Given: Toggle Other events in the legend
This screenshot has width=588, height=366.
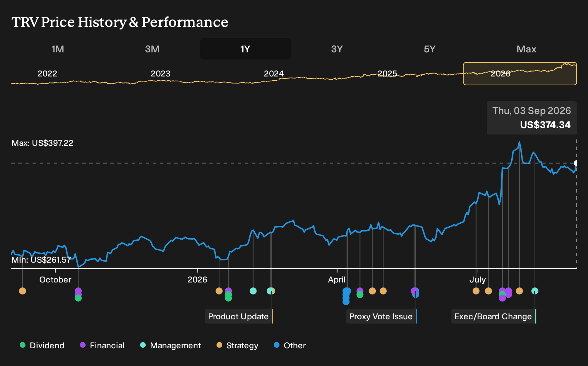Looking at the screenshot, I should (x=290, y=345).
